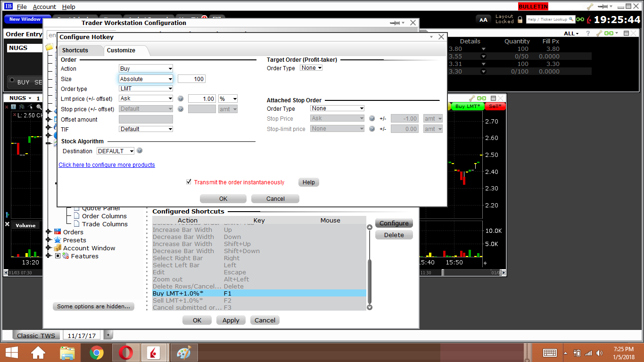Click the AA font size button
Screen dimensions: 644x362
[483, 20]
